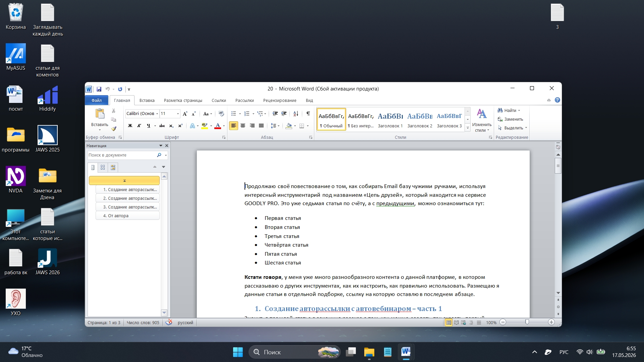Expand the styles gallery More arrow

pyautogui.click(x=468, y=128)
